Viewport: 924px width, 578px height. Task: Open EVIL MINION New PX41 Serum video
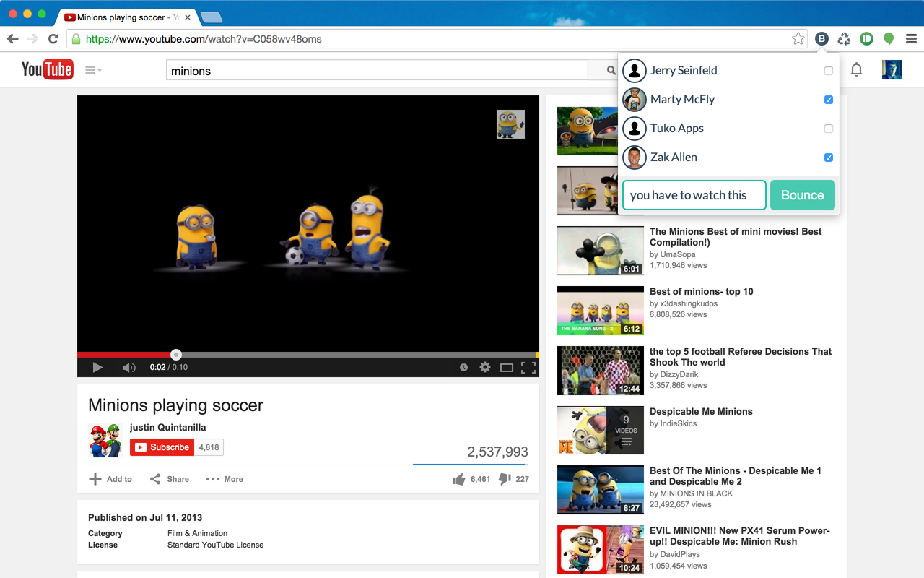tap(740, 536)
